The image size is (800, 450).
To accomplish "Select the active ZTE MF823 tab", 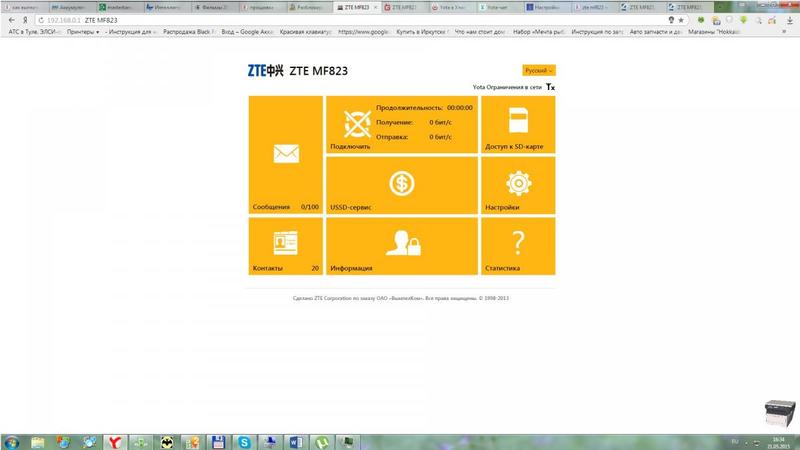I will (356, 7).
